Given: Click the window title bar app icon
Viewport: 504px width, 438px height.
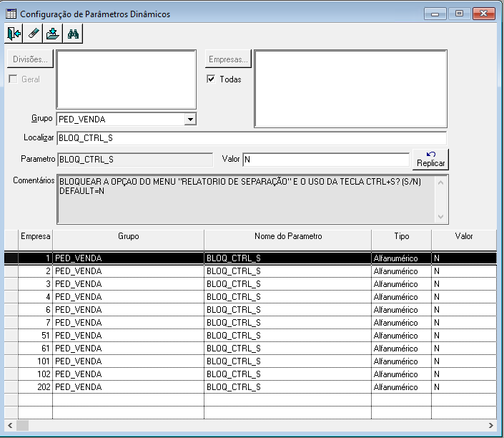Looking at the screenshot, I should [x=11, y=14].
